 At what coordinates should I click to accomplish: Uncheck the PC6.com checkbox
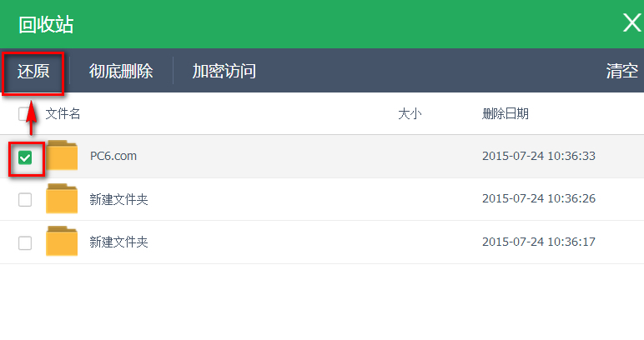(25, 157)
